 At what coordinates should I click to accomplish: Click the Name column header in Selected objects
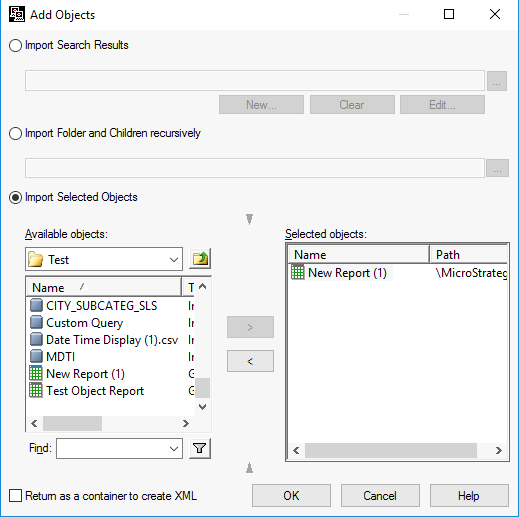pos(359,255)
